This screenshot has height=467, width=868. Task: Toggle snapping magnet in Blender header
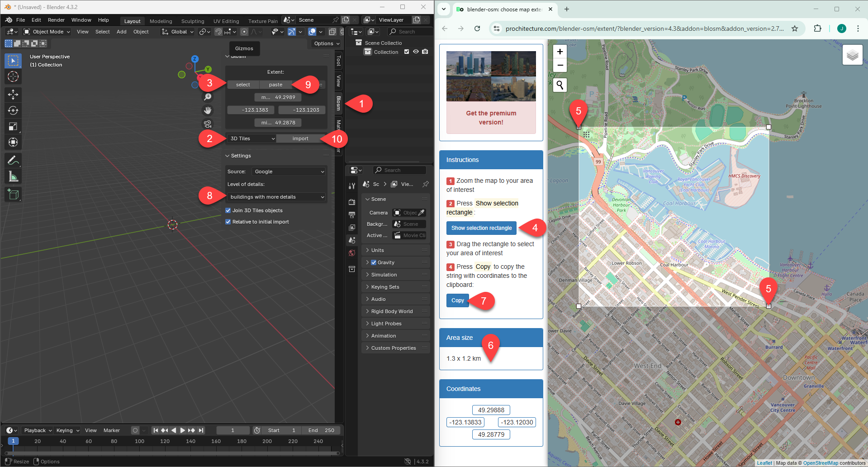tap(218, 32)
